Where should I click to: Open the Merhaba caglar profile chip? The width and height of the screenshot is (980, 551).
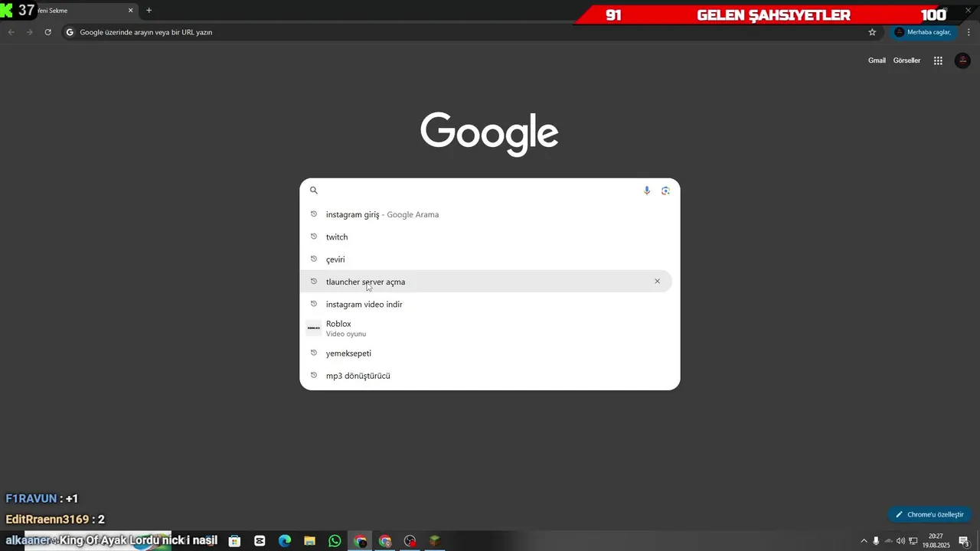click(923, 32)
